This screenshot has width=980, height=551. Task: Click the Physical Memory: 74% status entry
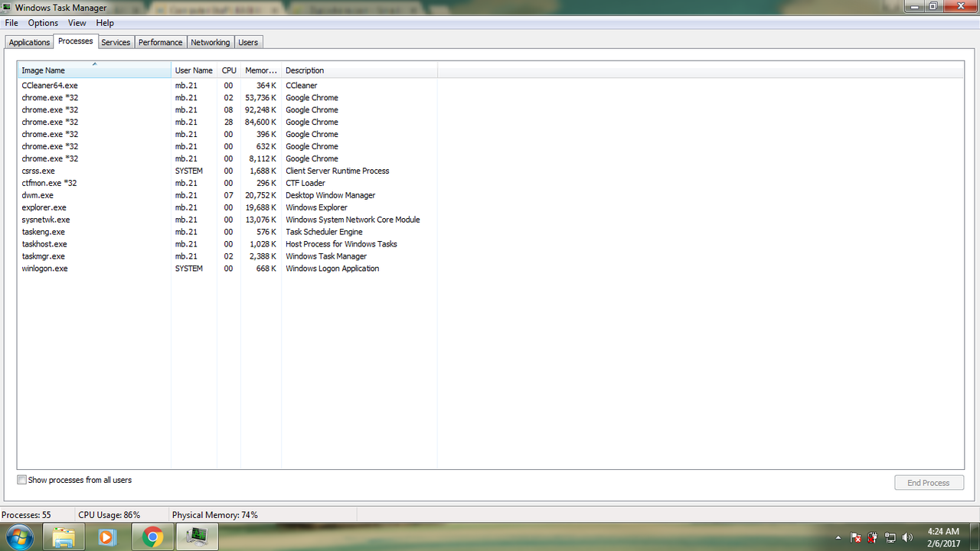(x=215, y=515)
